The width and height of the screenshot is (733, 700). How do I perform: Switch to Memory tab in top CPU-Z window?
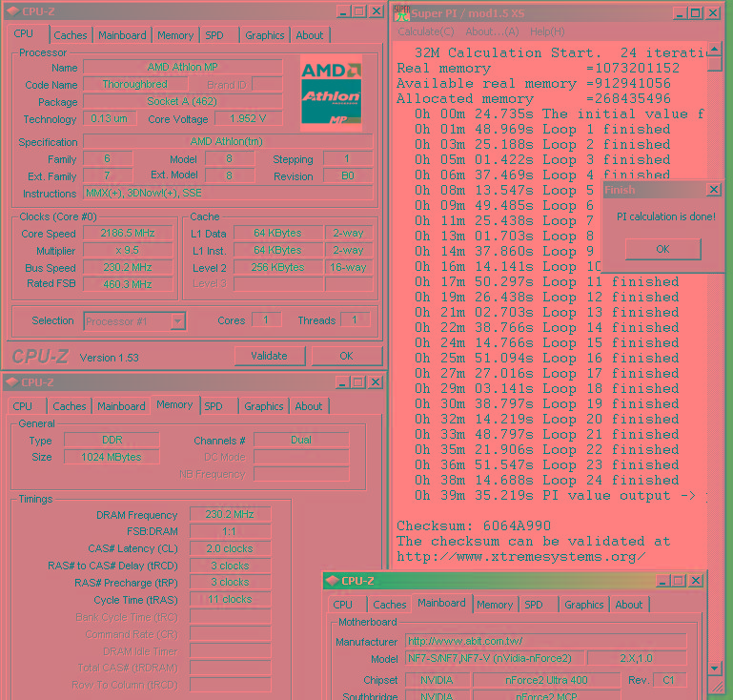tap(175, 35)
